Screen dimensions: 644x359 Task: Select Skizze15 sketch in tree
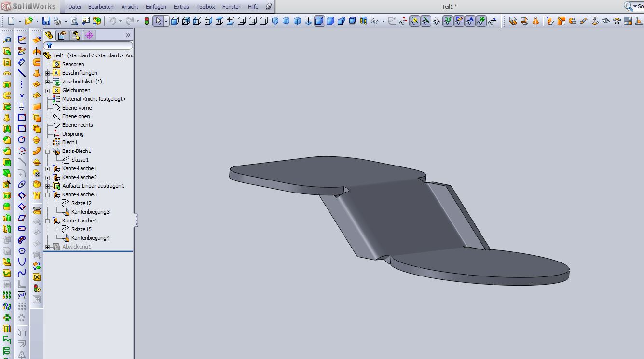81,229
